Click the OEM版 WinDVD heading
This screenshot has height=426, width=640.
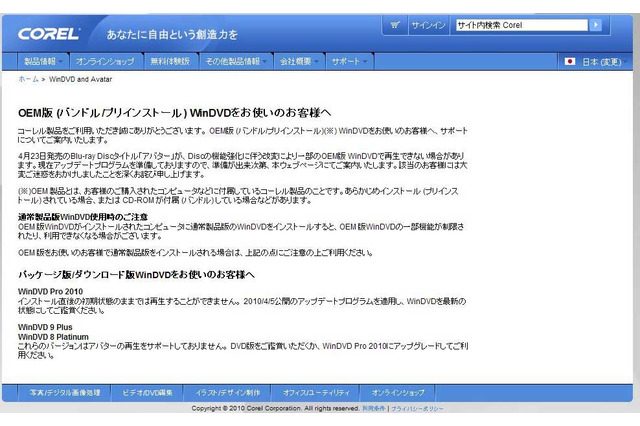(174, 113)
